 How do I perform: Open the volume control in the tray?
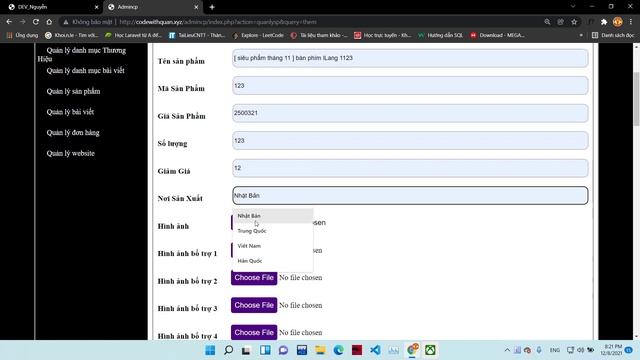tap(580, 350)
